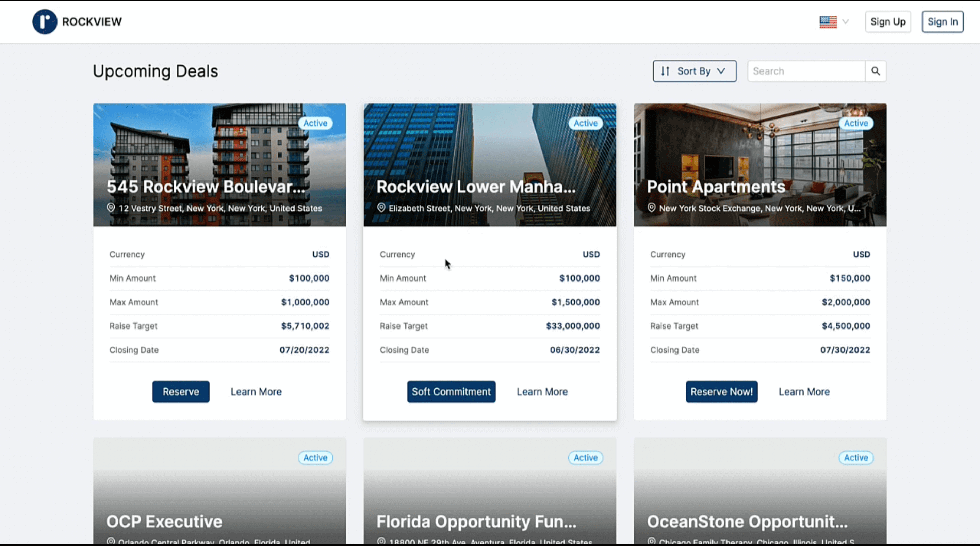The height and width of the screenshot is (546, 980).
Task: Select the Active badge on OceanStone Opportunity
Action: pyautogui.click(x=855, y=458)
